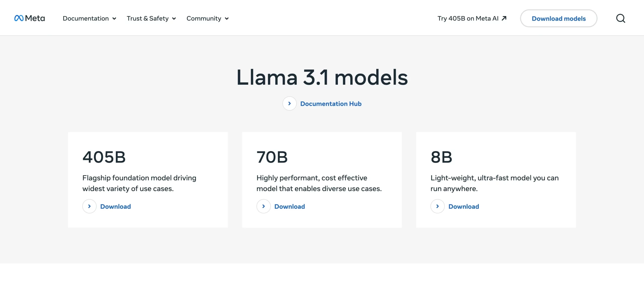Click the 405B card's download arrow icon
Screen dimensions: 644x282
89,206
